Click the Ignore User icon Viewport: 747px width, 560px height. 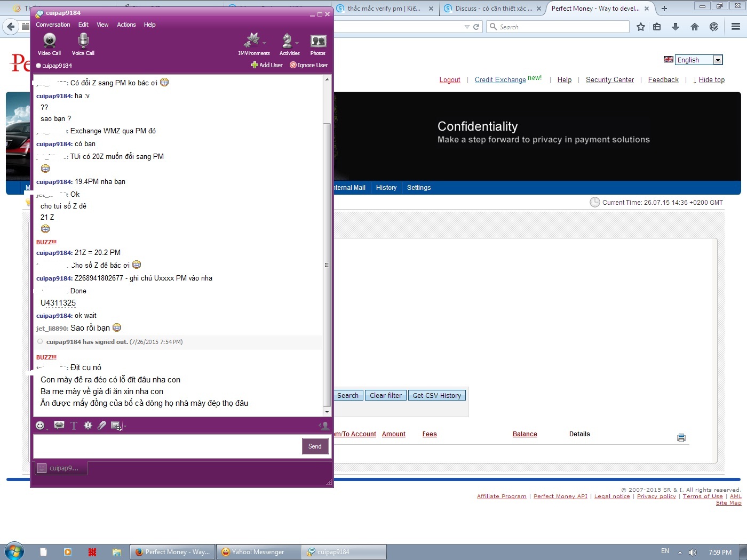[293, 65]
